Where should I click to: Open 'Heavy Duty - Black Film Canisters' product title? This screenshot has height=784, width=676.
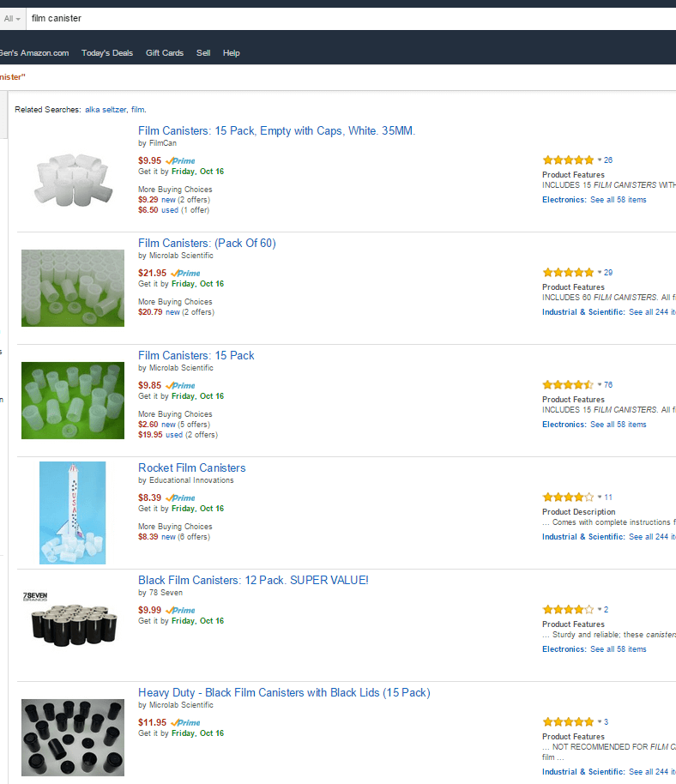point(284,692)
